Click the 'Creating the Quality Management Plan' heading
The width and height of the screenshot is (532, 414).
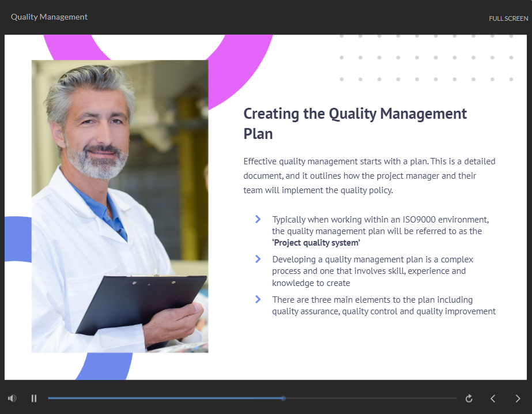354,123
